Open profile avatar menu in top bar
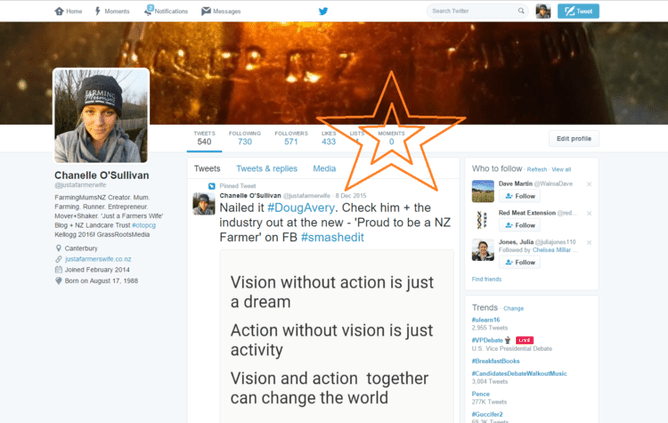The height and width of the screenshot is (423, 668). (x=543, y=11)
